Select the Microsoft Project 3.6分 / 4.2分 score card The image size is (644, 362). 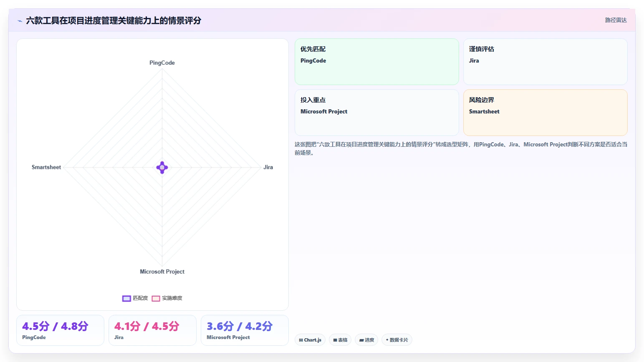point(245,330)
